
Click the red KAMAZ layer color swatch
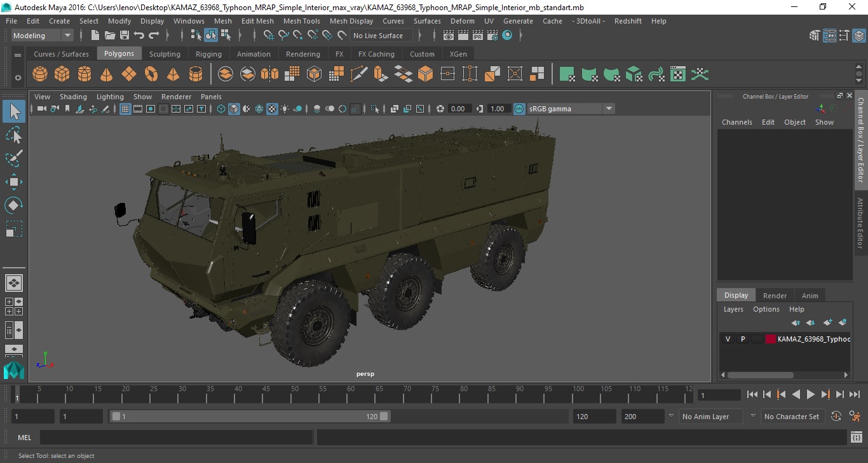[x=771, y=339]
